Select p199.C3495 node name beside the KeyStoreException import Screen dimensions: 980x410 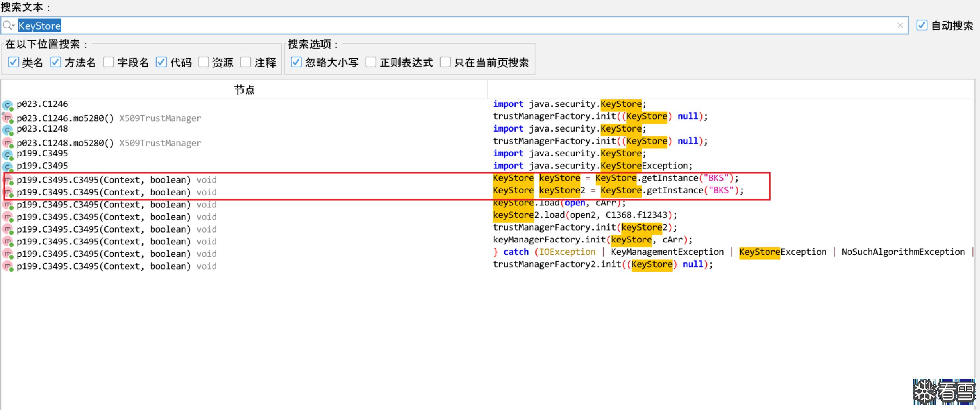point(42,166)
